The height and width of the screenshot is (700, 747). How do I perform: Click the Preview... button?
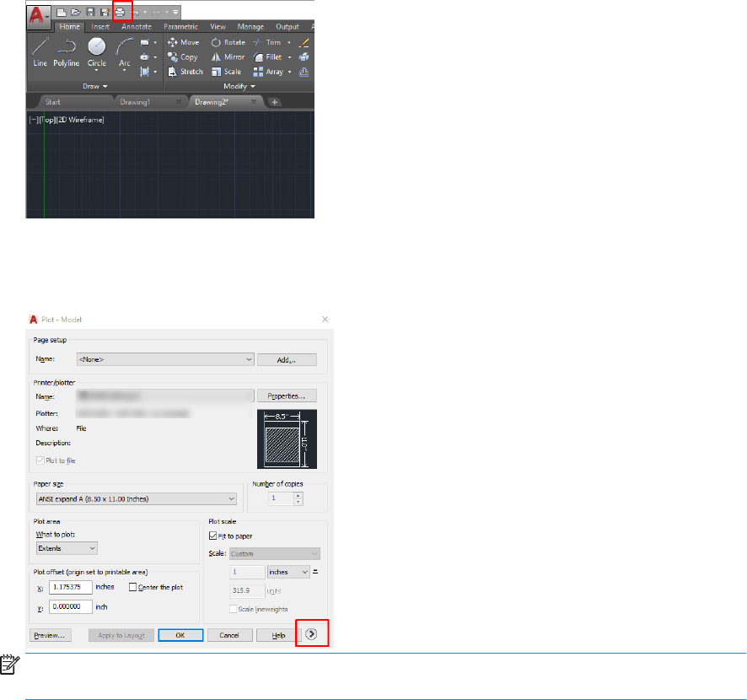click(x=51, y=635)
